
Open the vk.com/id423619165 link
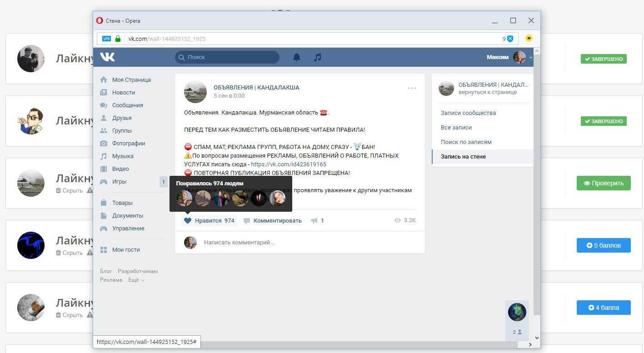click(288, 164)
